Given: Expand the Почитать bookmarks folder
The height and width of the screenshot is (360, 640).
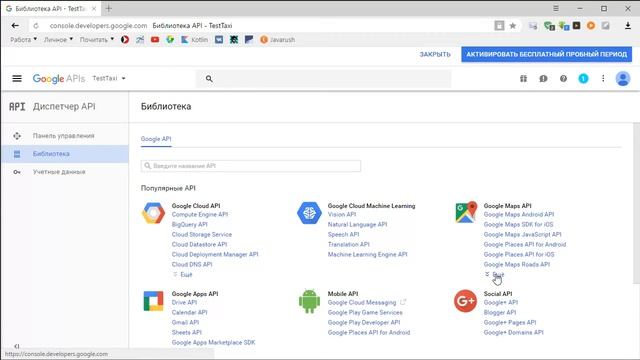Looking at the screenshot, I should click(x=97, y=40).
